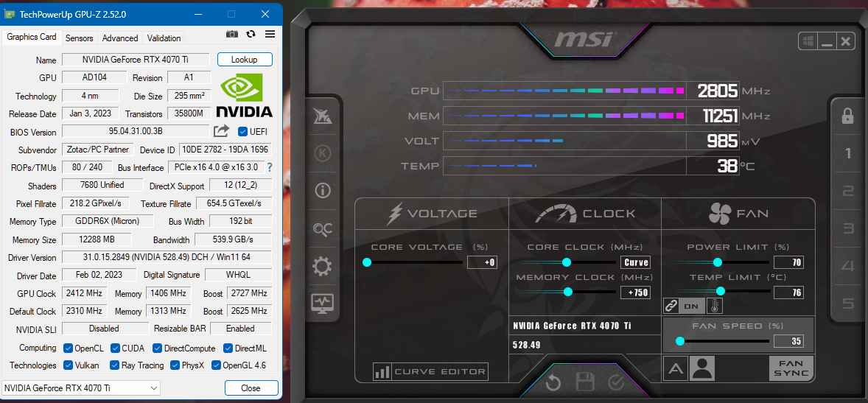868x403 pixels.
Task: Click the memory clock +750 field
Action: (x=635, y=292)
